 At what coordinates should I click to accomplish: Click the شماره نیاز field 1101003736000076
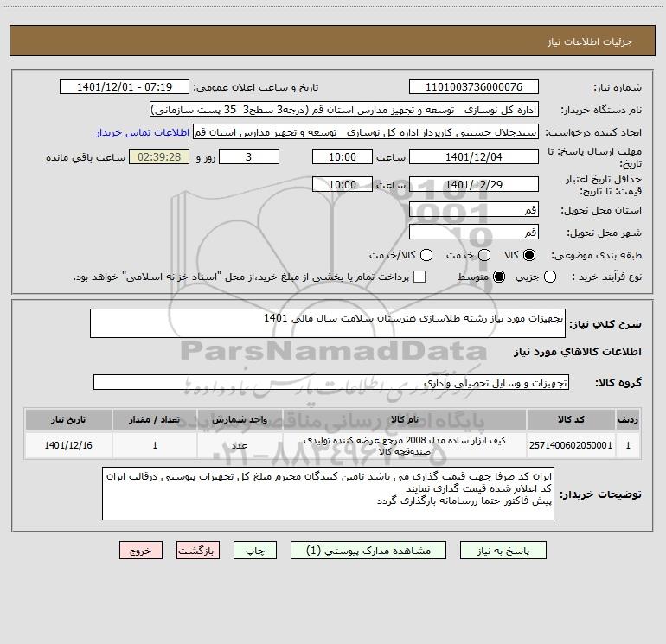(474, 87)
